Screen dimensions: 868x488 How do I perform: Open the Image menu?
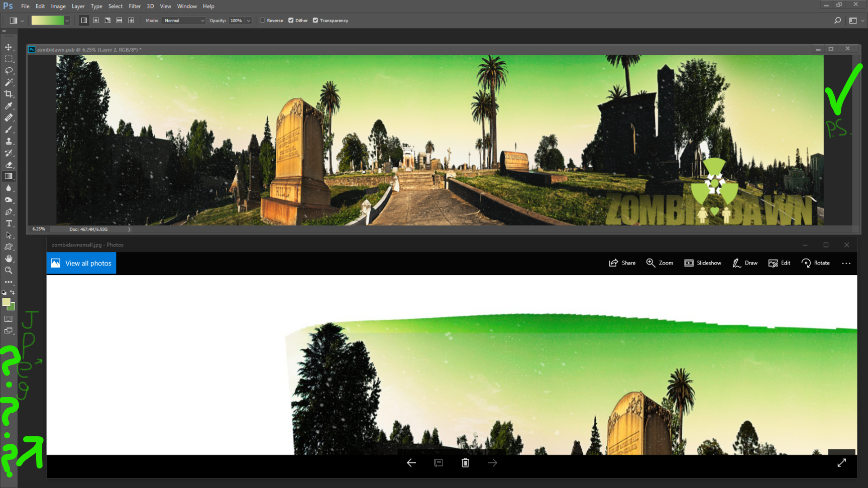[58, 6]
